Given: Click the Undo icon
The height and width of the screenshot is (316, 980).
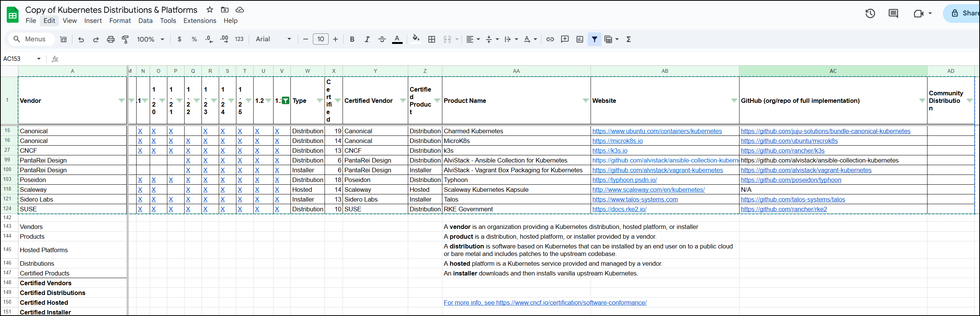Looking at the screenshot, I should (x=81, y=39).
